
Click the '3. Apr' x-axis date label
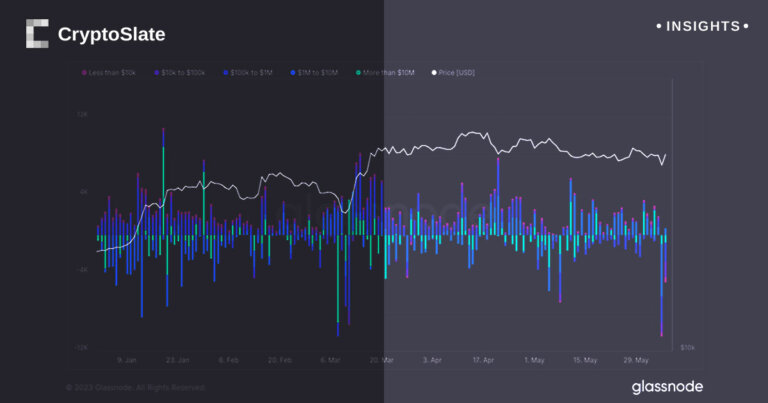tap(432, 360)
